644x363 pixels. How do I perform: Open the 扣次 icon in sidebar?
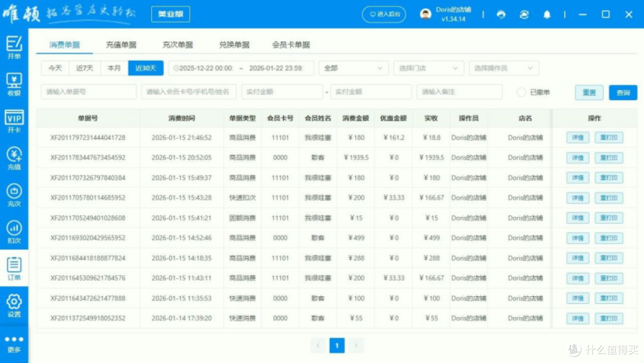tap(14, 232)
